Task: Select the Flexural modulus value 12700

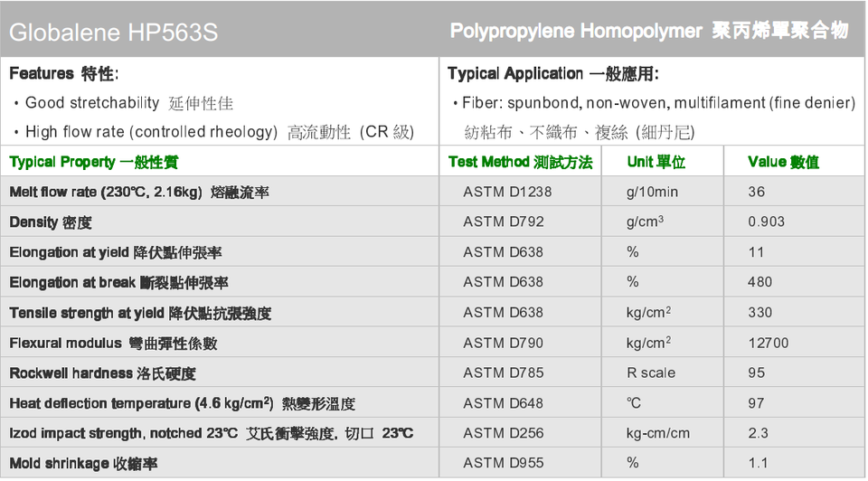Action: (769, 343)
